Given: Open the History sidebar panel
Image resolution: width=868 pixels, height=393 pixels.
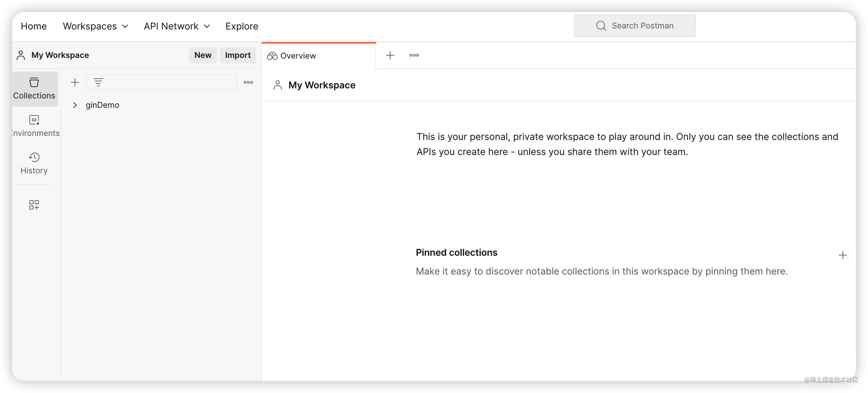Looking at the screenshot, I should [34, 163].
